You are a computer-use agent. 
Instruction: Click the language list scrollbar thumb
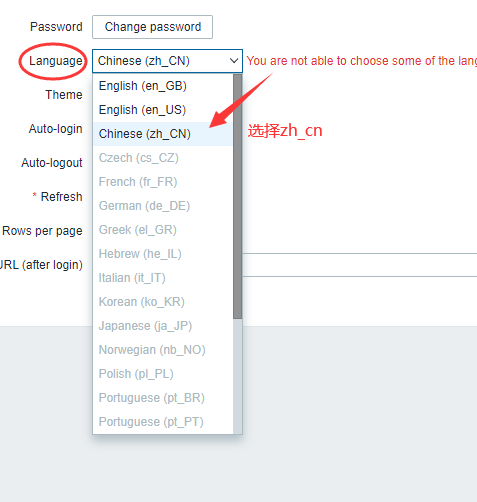click(x=238, y=196)
